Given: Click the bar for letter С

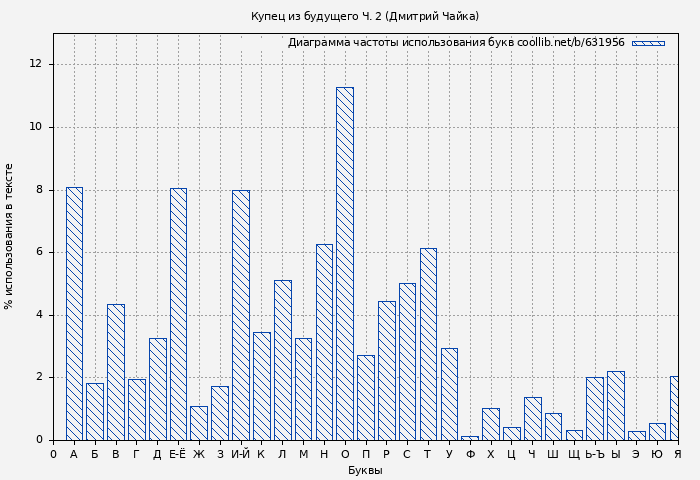Looking at the screenshot, I should 407,361.
